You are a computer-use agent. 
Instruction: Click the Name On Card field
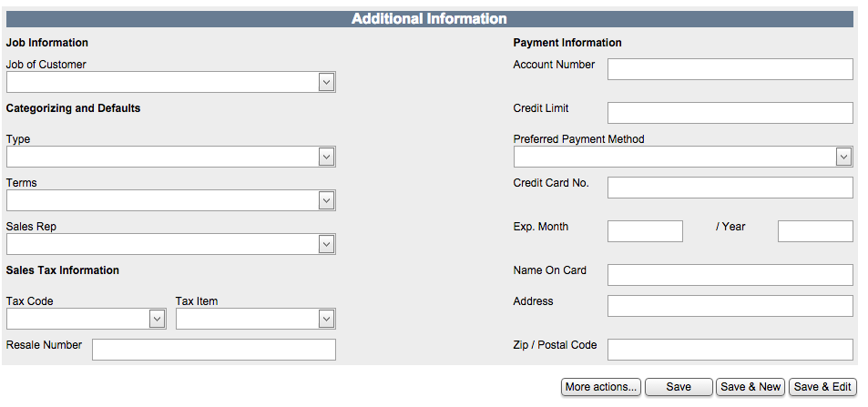(x=730, y=275)
